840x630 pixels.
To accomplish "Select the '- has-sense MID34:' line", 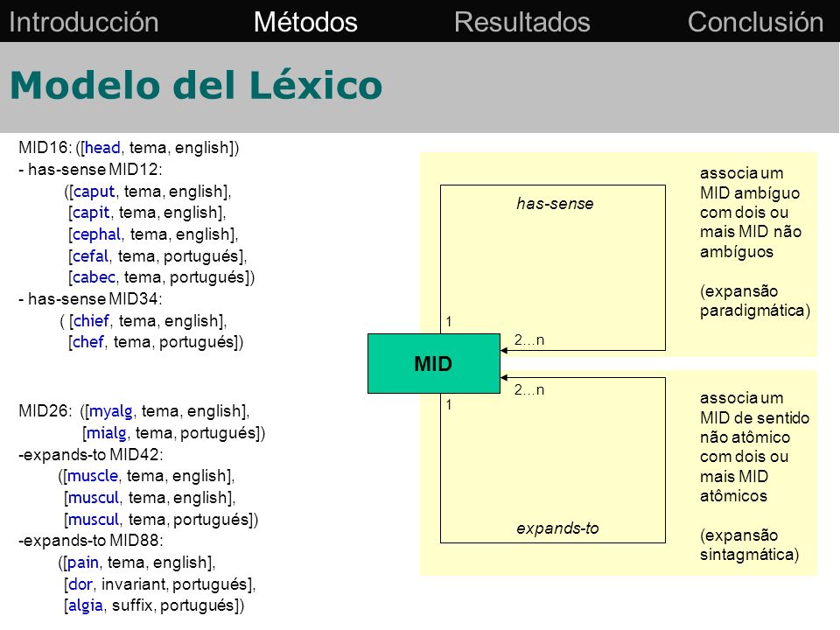I will (90, 298).
